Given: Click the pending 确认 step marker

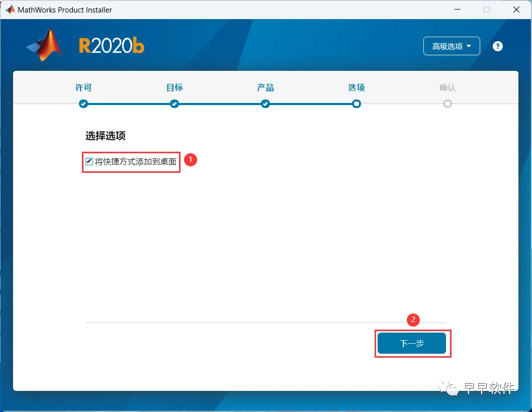Looking at the screenshot, I should pos(447,104).
